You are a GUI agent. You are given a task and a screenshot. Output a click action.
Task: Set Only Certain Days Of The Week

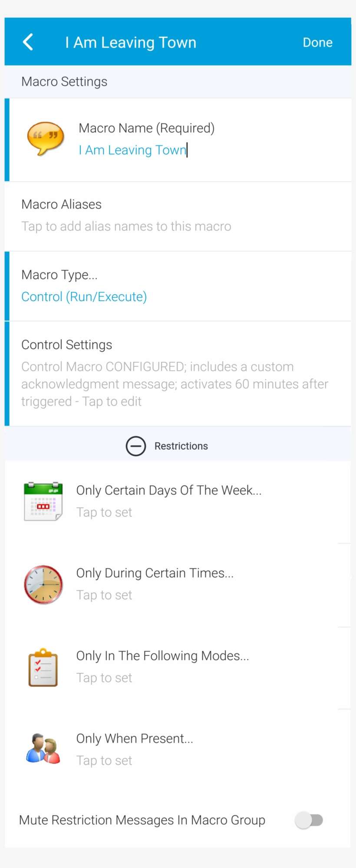[169, 490]
